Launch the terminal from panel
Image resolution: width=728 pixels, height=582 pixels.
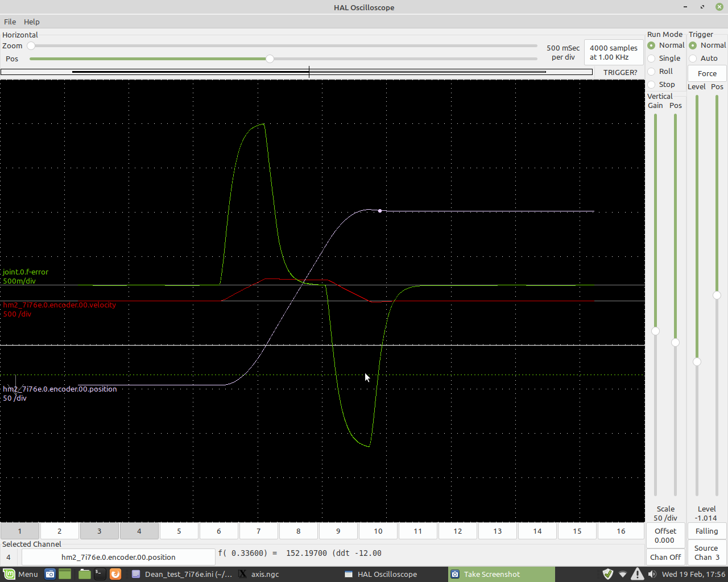(x=100, y=574)
